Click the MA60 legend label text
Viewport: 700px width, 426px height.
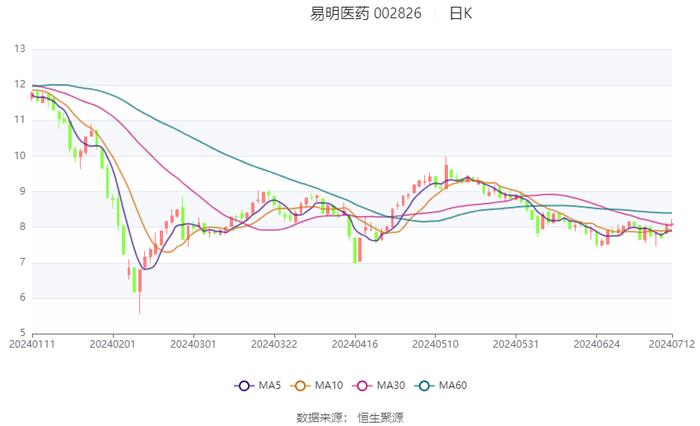tap(453, 385)
